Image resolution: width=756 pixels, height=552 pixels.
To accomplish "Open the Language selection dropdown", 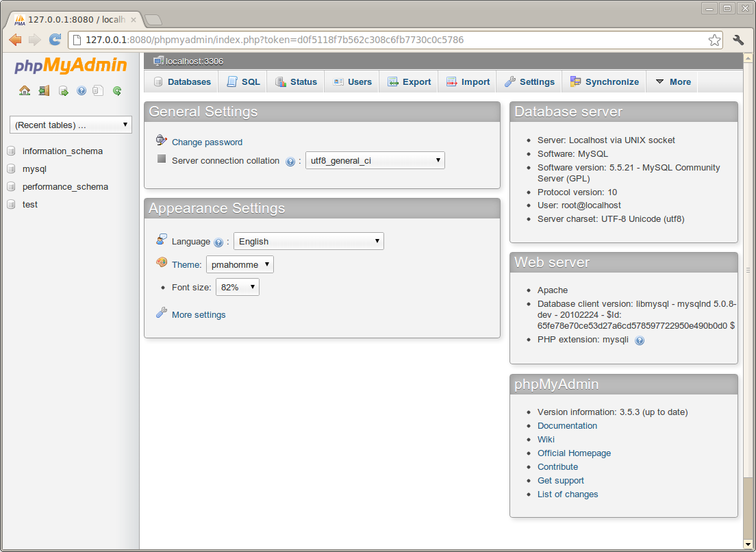I will 308,241.
